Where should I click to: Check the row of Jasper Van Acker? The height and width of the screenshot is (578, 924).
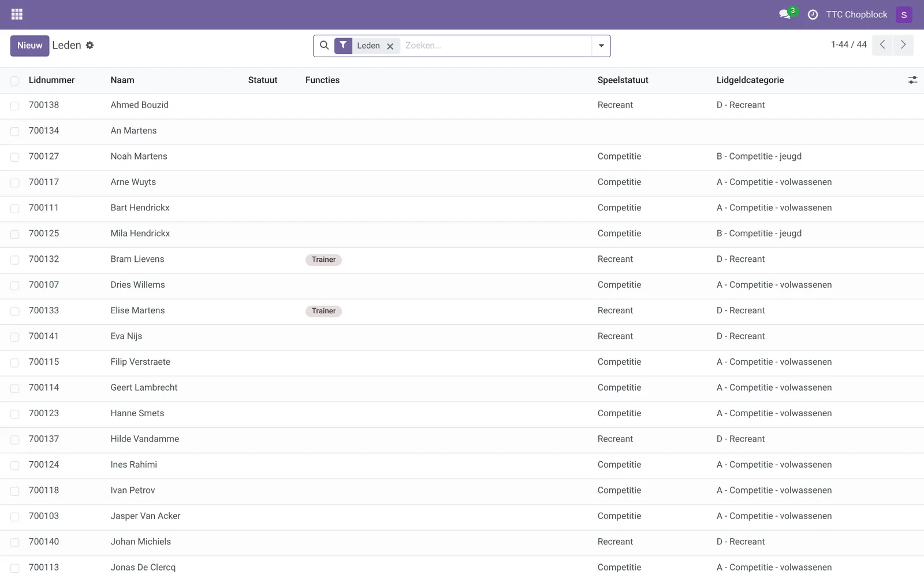coord(15,517)
